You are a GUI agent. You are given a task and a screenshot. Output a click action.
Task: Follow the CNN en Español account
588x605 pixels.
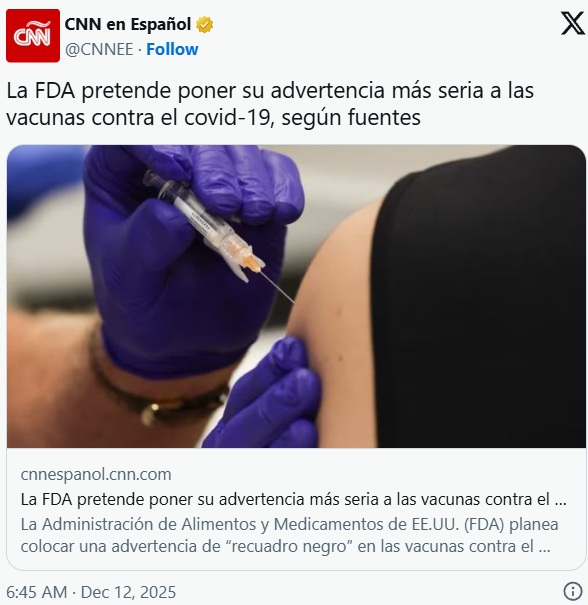(172, 49)
